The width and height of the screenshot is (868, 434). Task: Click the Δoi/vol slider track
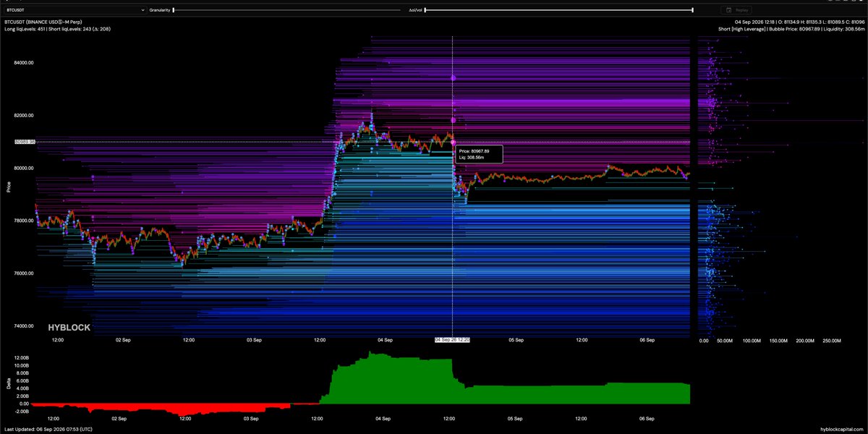(x=559, y=10)
